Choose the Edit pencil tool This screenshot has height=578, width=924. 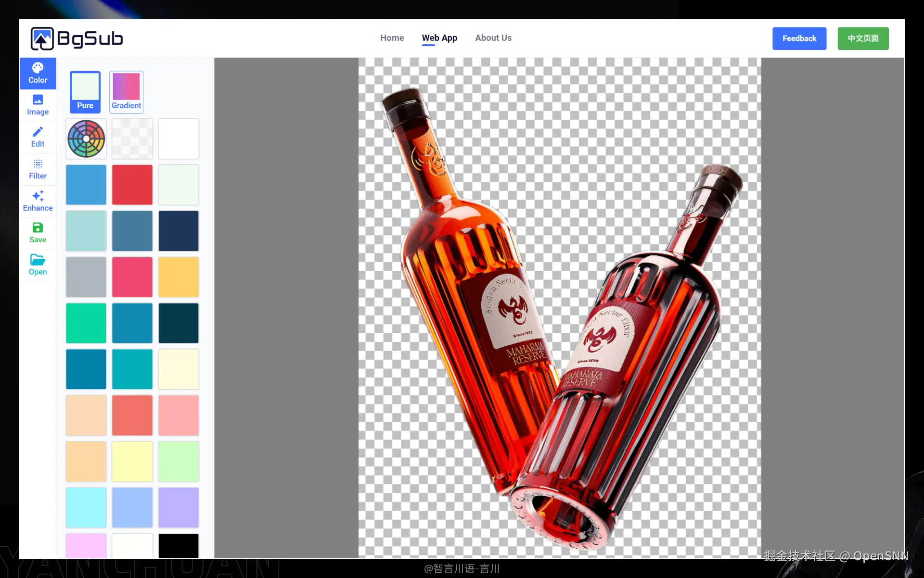point(38,137)
